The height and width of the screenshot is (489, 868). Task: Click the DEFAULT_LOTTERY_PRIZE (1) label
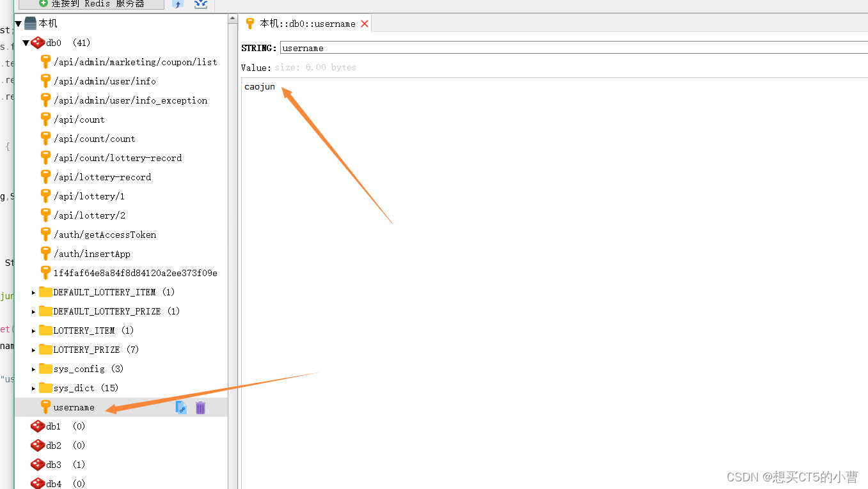116,311
